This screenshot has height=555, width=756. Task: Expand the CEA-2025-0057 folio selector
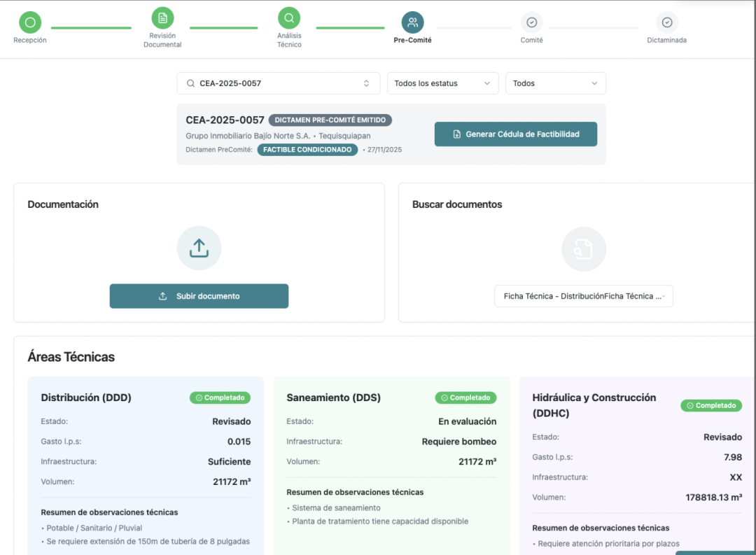pos(278,83)
